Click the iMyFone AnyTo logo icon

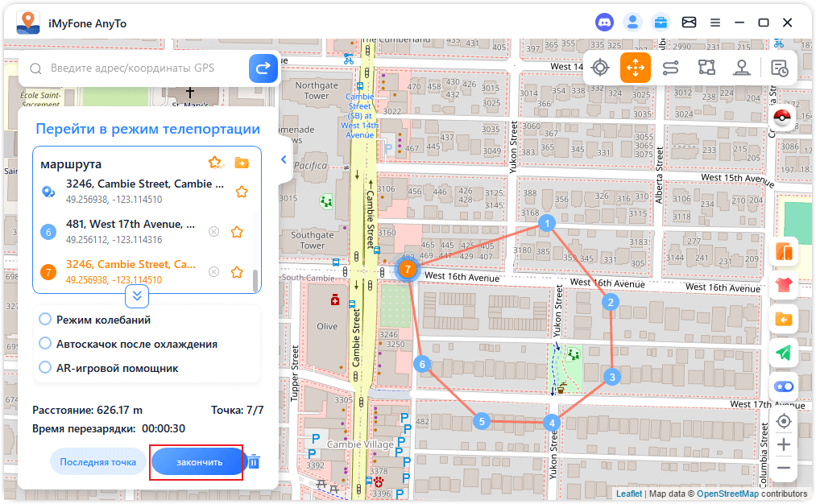(x=28, y=23)
